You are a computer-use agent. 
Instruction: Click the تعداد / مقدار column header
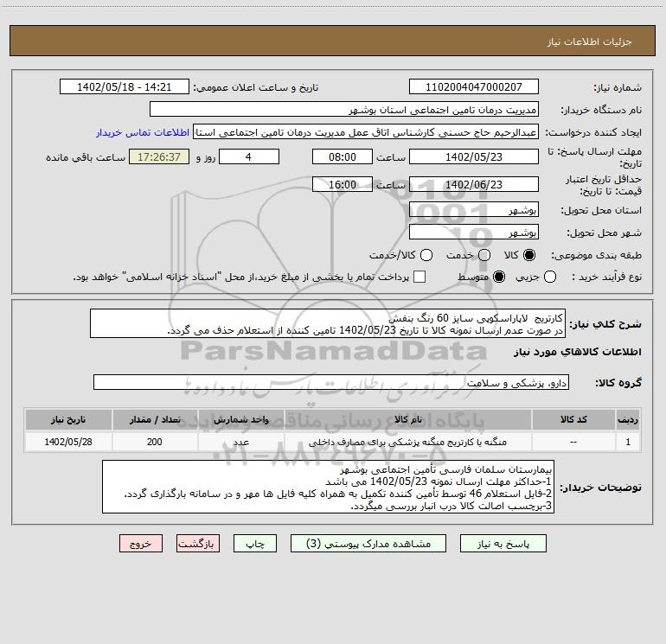pyautogui.click(x=155, y=419)
